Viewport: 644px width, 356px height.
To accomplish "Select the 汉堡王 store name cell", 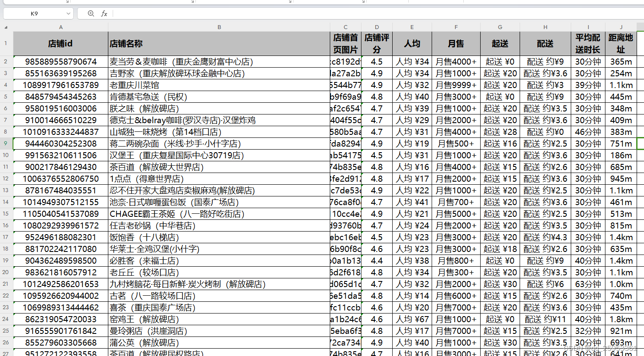I will 219,155.
